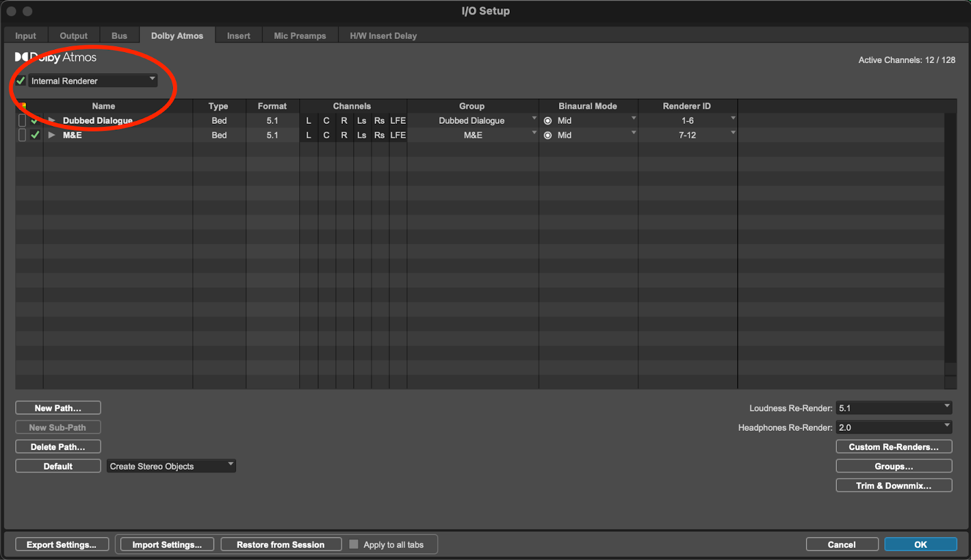Select the M&E path name
Screen dimensions: 971x560
[x=72, y=135]
